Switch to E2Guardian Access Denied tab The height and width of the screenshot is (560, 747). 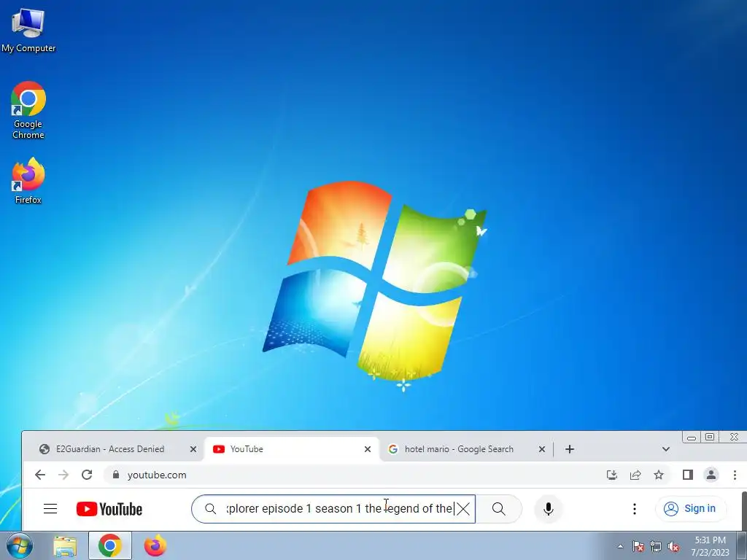109,449
